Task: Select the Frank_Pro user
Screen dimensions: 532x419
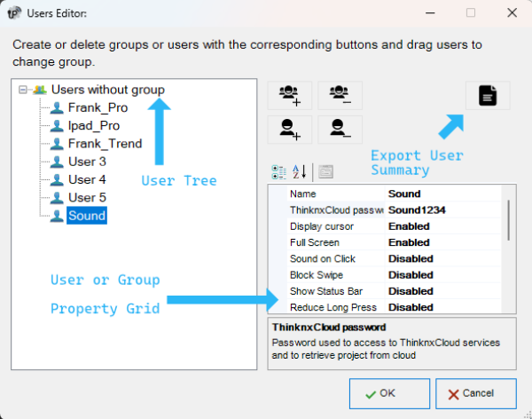Action: [98, 107]
